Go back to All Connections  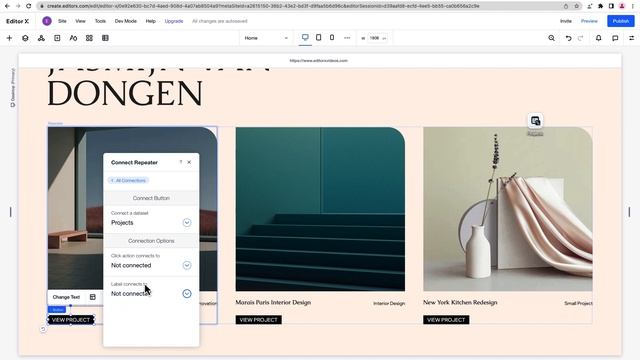tap(129, 180)
